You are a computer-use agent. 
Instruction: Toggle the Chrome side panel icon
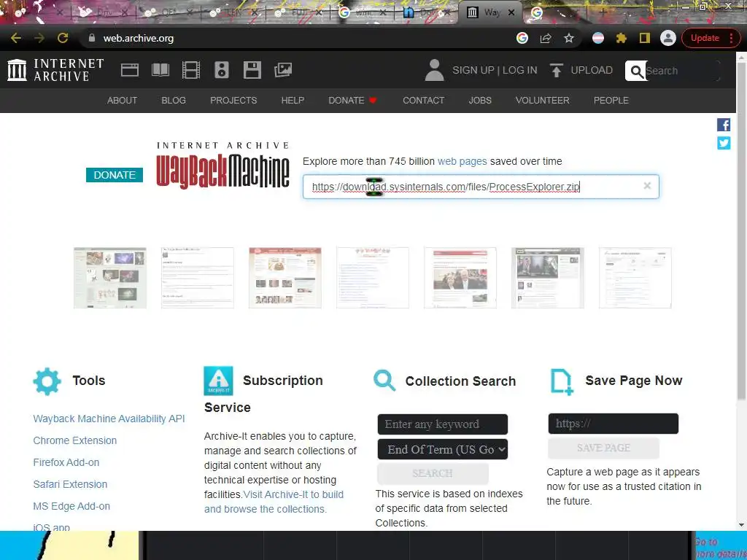(x=645, y=38)
